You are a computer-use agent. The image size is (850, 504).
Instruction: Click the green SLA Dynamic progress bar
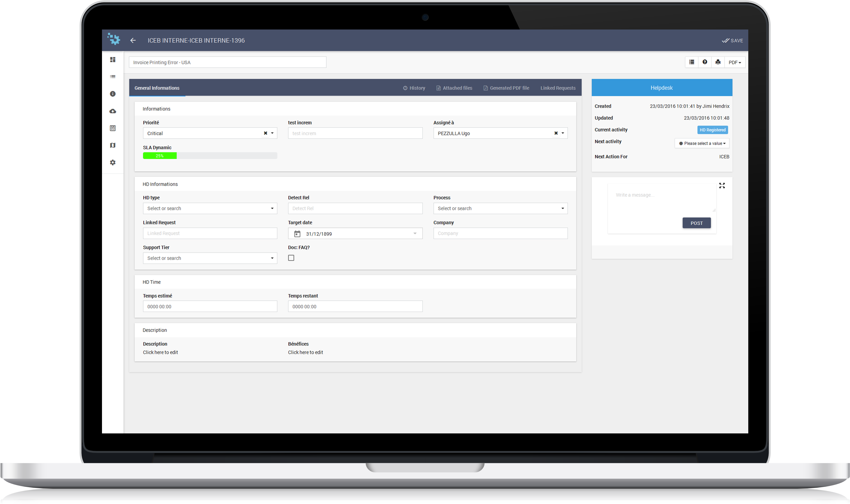[x=159, y=156]
